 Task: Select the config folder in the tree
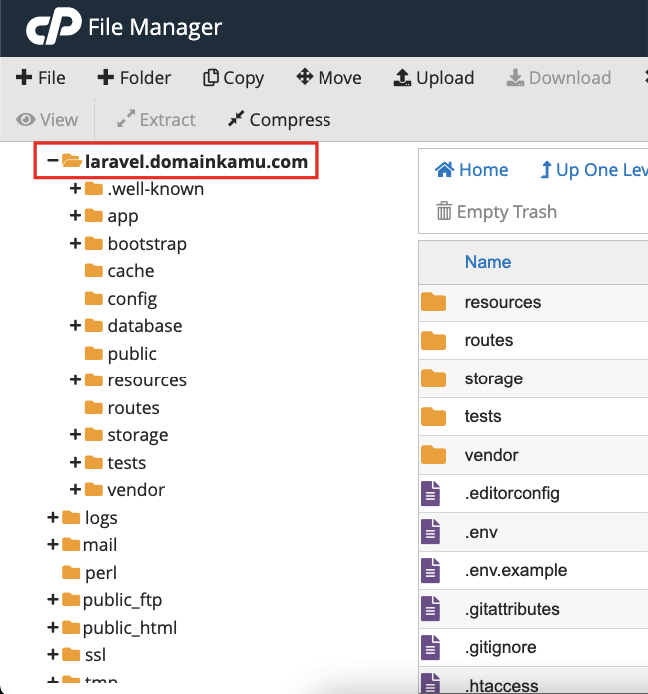(x=132, y=299)
